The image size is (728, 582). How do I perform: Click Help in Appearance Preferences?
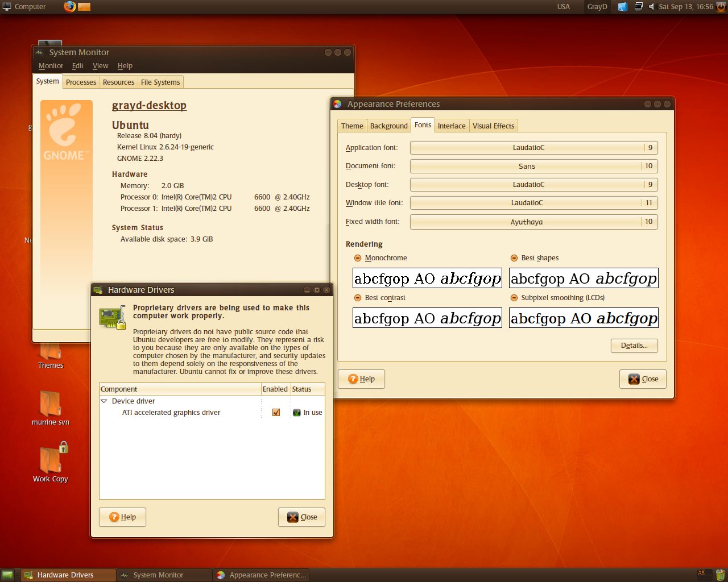[361, 379]
